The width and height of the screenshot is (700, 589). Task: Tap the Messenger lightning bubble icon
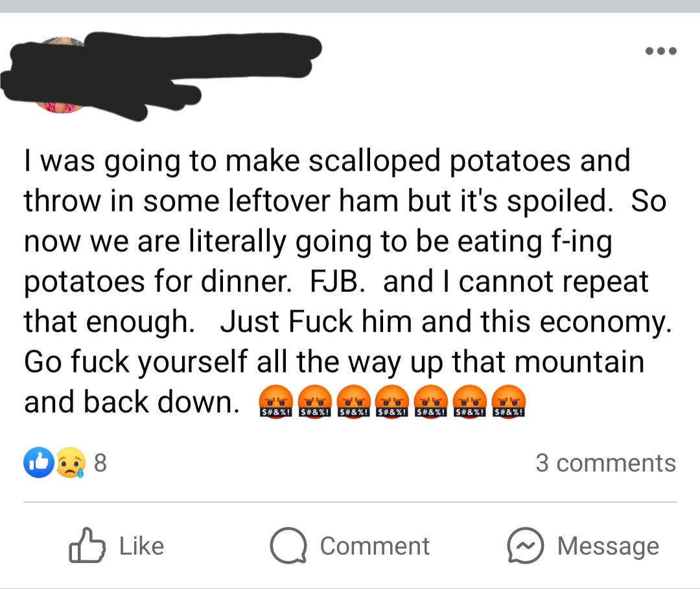(x=525, y=546)
